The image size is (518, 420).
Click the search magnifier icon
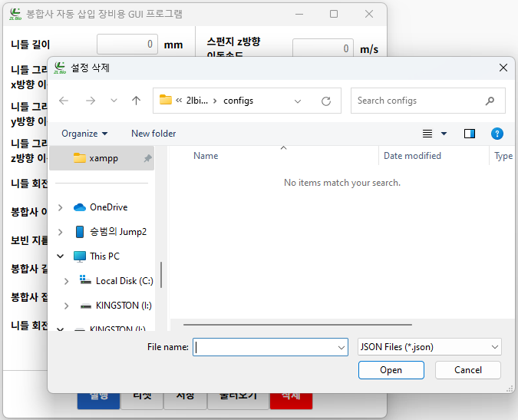point(490,101)
